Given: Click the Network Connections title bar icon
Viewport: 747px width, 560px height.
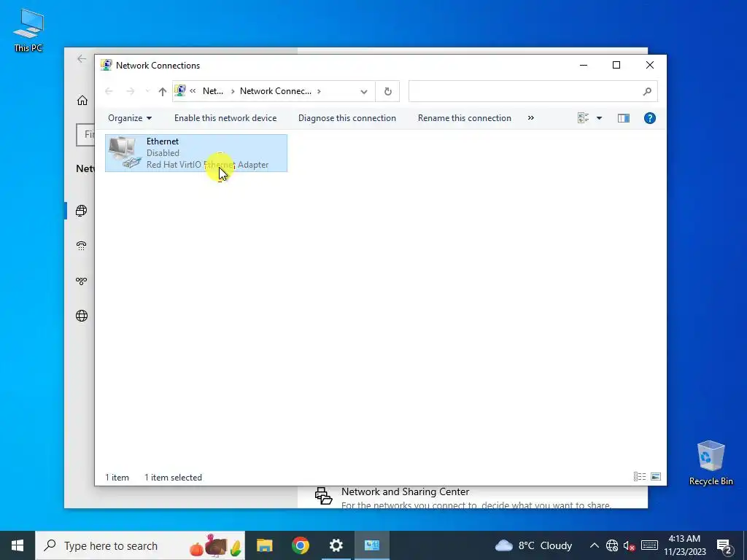Looking at the screenshot, I should (107, 65).
